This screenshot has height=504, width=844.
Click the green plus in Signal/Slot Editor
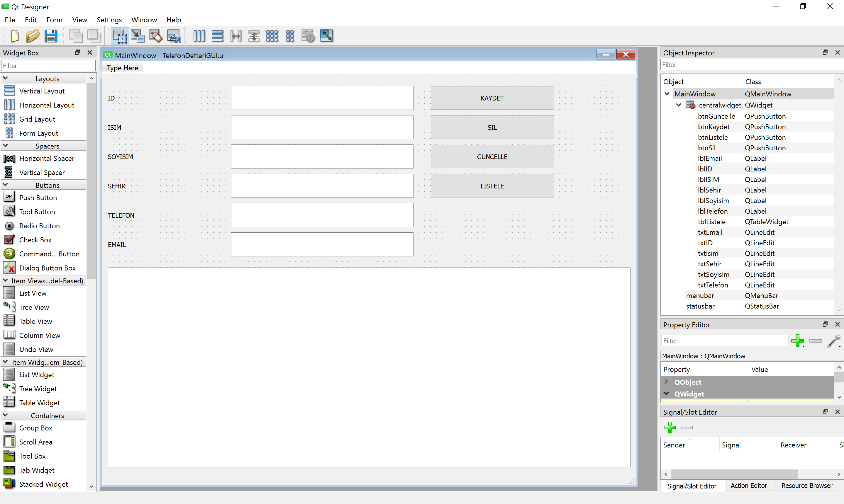670,427
